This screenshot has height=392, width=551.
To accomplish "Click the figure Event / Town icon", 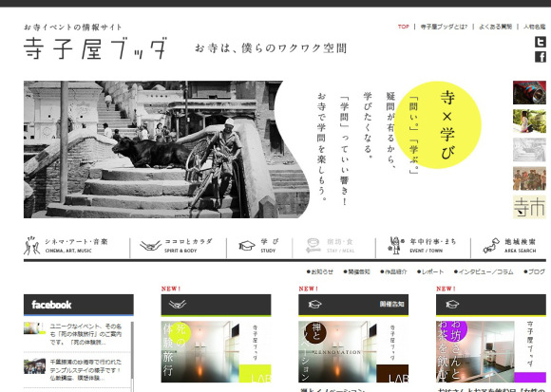I will coord(396,245).
